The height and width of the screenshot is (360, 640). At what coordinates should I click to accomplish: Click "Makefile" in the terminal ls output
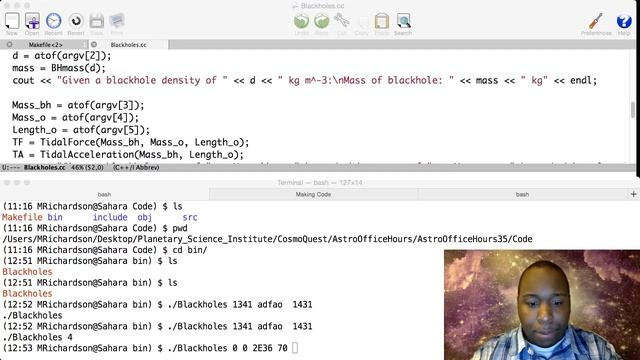[x=22, y=217]
